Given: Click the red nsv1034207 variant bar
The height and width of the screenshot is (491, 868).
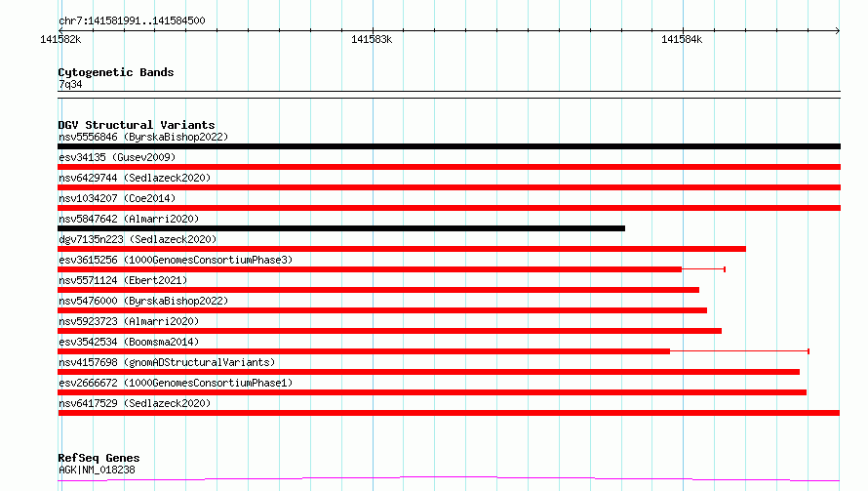Looking at the screenshot, I should tap(449, 208).
